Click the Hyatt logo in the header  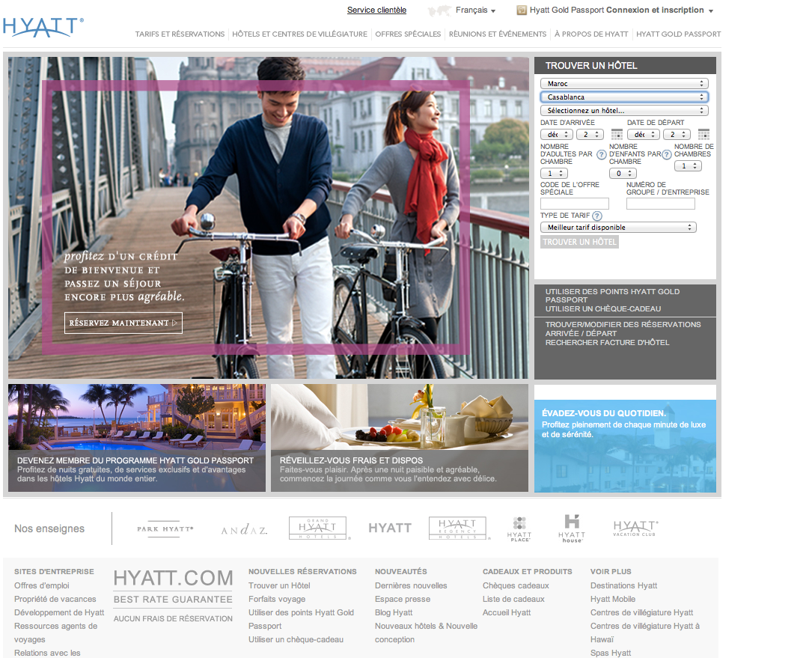43,26
